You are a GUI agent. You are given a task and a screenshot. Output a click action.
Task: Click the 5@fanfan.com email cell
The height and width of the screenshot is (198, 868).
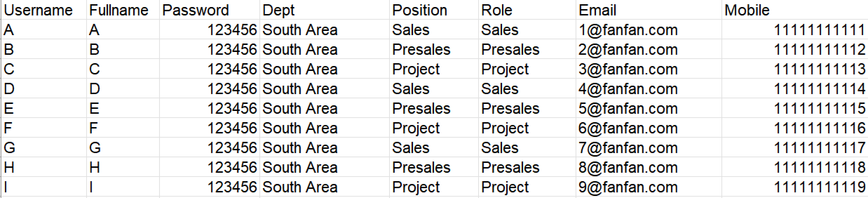(628, 108)
